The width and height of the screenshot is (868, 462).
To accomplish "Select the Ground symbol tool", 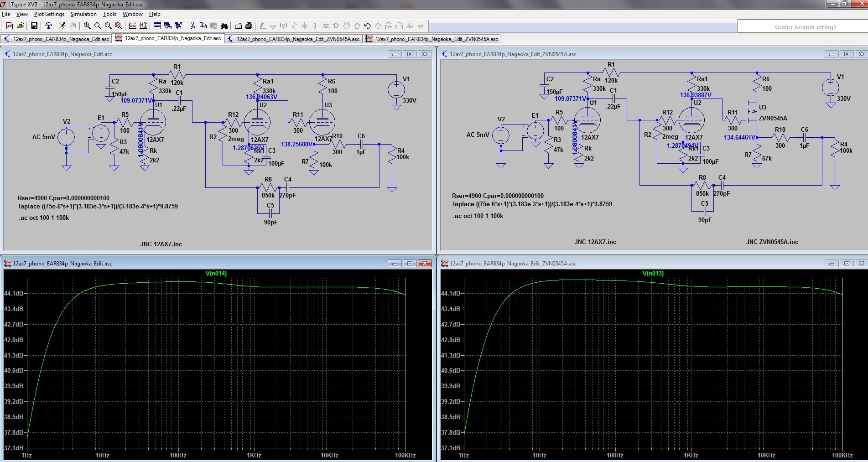I will [273, 26].
